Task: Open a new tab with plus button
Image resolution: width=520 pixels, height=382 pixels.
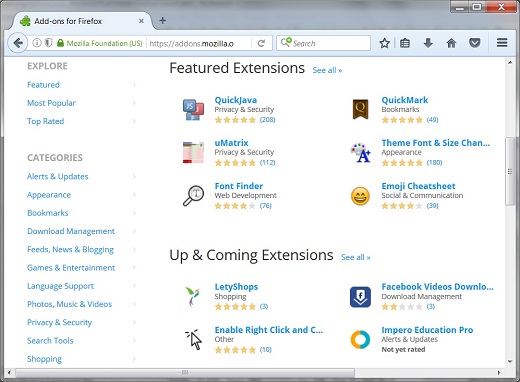Action: [x=163, y=21]
